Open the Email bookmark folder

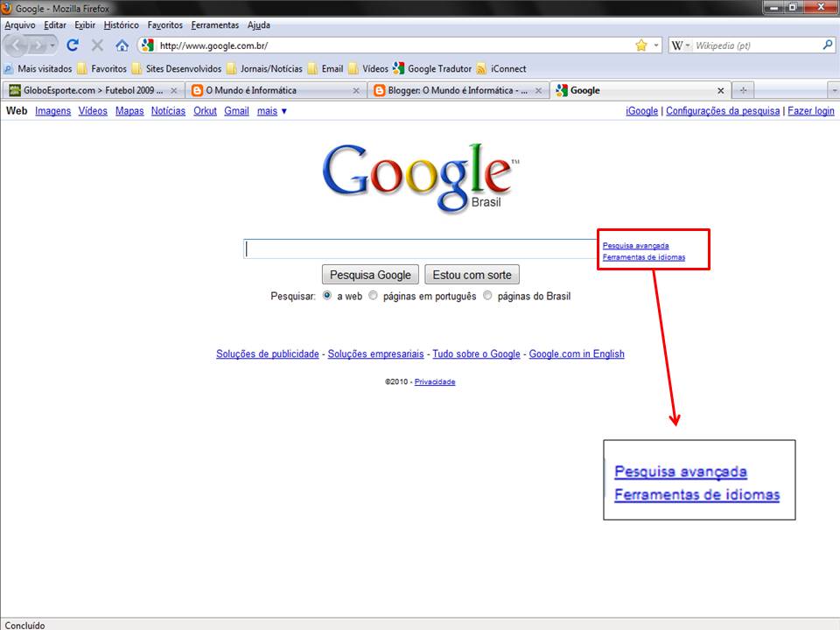[325, 68]
